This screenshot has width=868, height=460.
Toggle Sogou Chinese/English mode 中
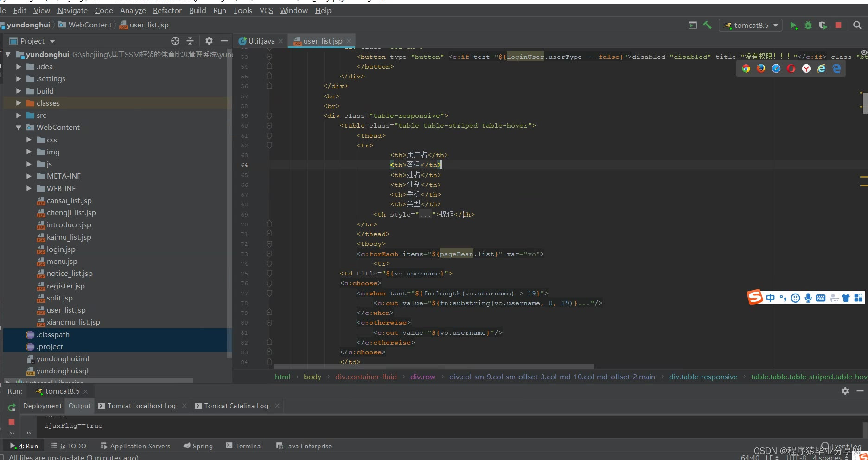click(x=770, y=298)
